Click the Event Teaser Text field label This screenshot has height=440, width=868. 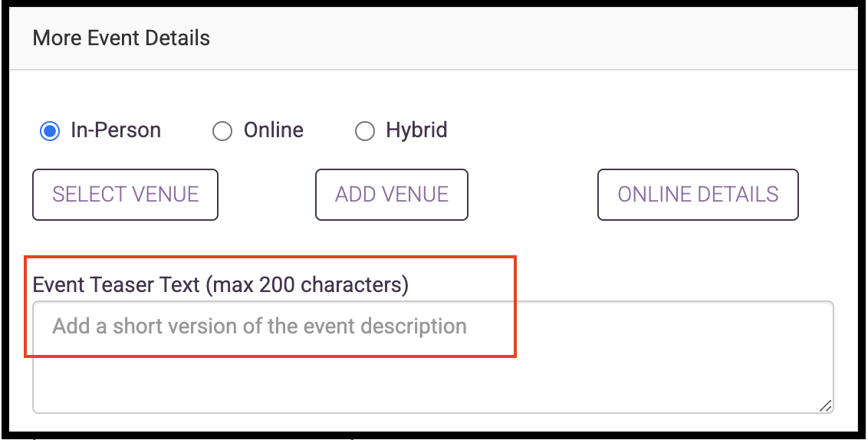[220, 284]
